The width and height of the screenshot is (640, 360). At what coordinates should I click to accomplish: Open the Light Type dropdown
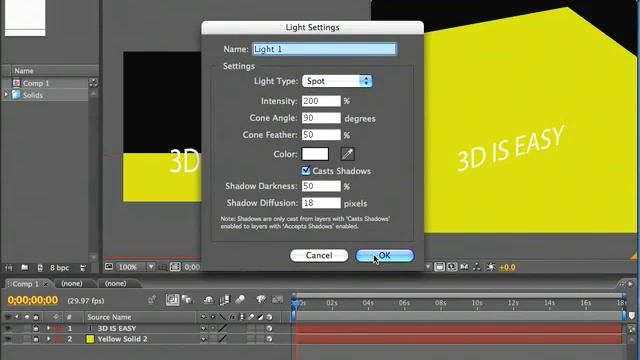pos(337,81)
